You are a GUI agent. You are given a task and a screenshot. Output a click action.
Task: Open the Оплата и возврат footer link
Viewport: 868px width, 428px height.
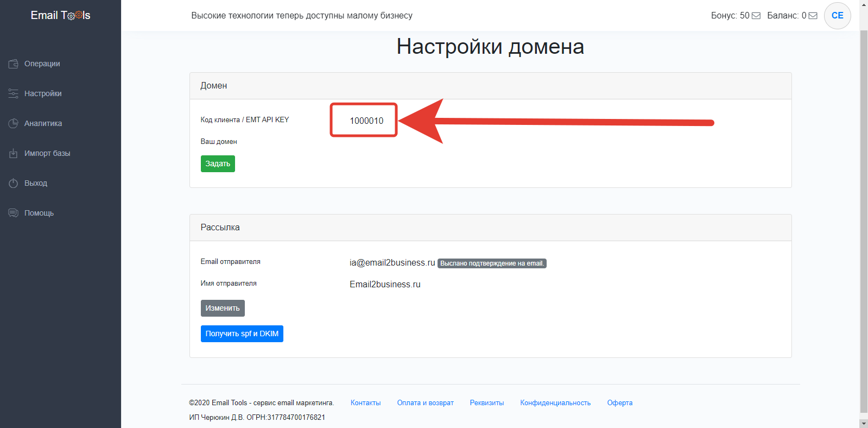425,402
